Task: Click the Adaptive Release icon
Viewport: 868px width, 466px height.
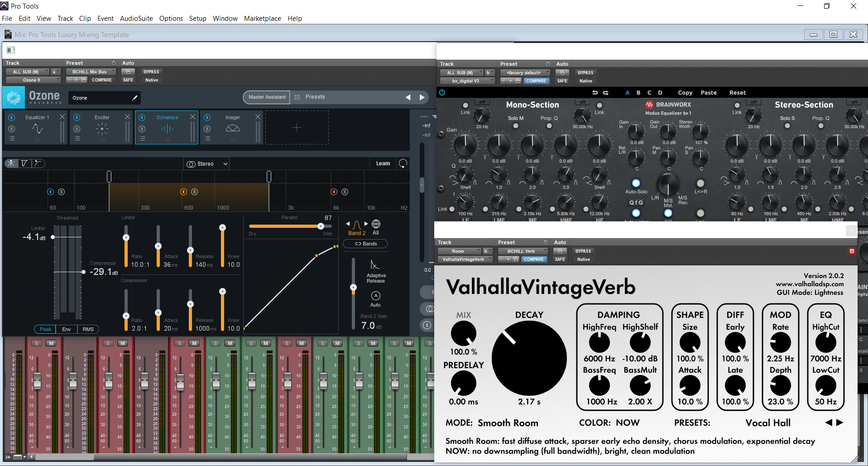Action: pos(375,265)
